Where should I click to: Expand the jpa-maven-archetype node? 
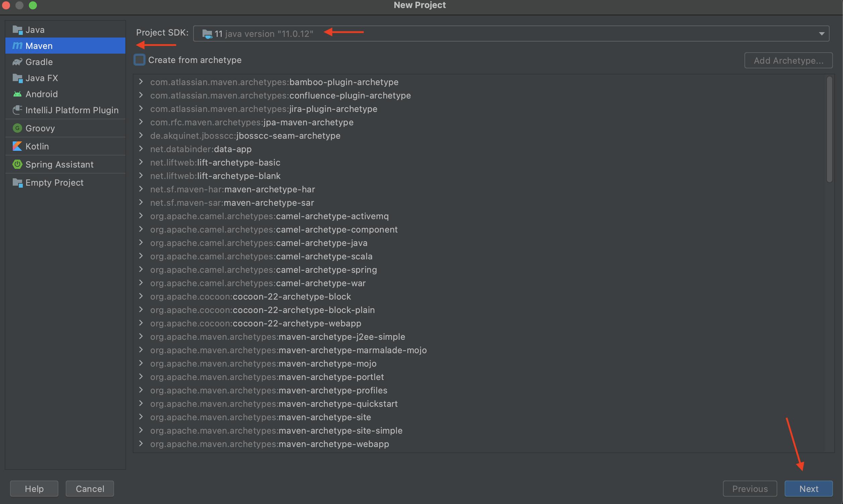click(x=141, y=122)
